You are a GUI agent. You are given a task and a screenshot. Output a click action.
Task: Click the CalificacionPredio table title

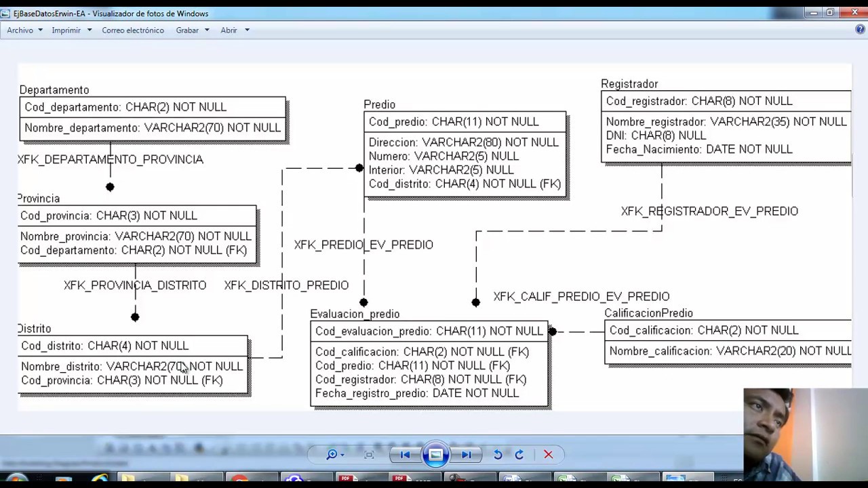pos(648,313)
